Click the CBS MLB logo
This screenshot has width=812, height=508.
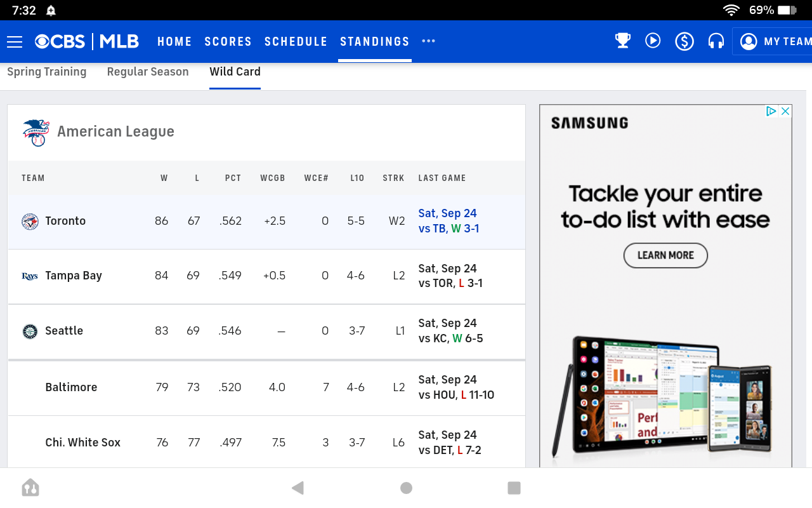pyautogui.click(x=87, y=41)
